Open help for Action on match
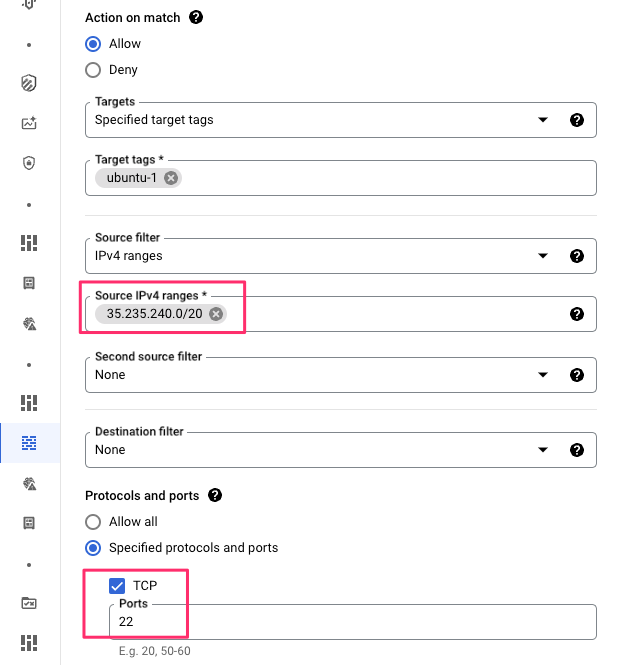 (196, 18)
